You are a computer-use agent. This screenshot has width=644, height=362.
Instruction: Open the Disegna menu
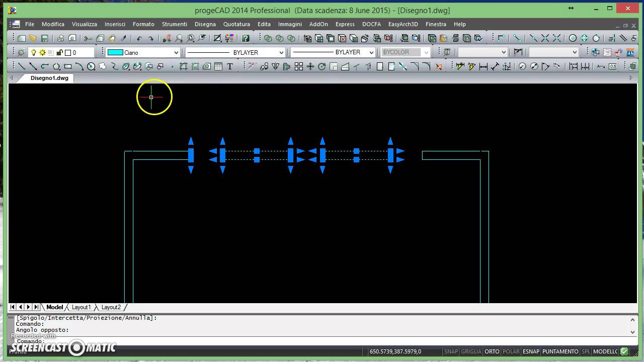[x=205, y=24]
